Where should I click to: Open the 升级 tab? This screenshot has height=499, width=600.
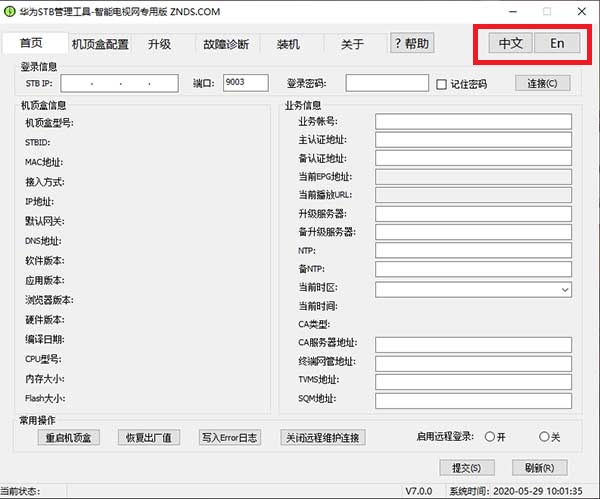tap(160, 45)
